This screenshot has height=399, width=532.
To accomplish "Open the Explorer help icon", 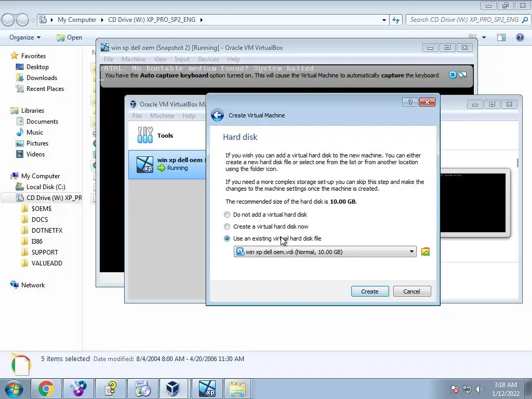I will coord(520,37).
